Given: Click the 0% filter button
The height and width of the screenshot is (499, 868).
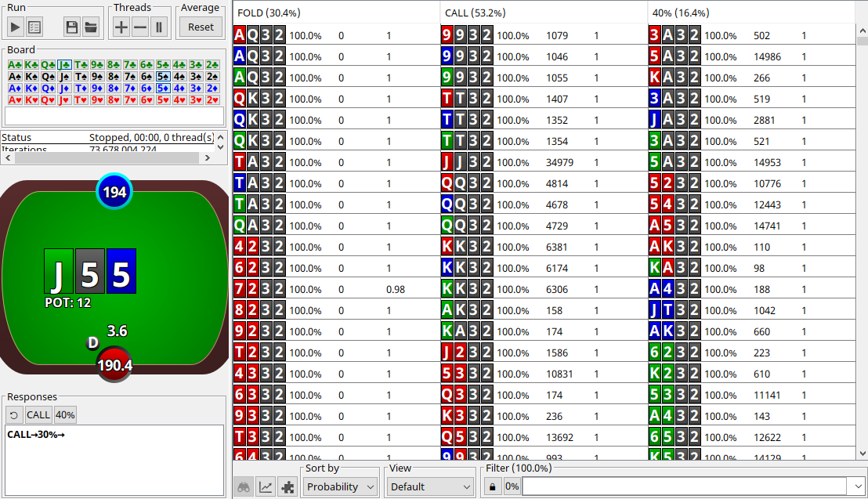Looking at the screenshot, I should pos(512,486).
